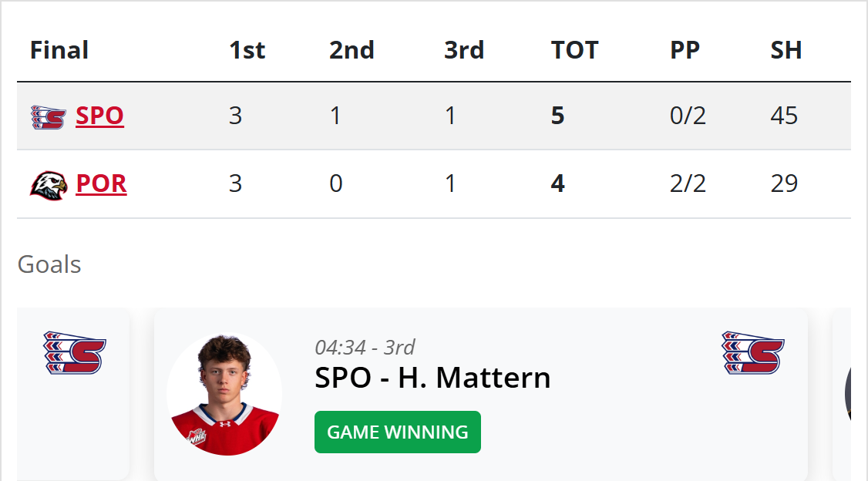Click the "SPO - H. Mattern" goal scorer name
The width and height of the screenshot is (868, 481).
pyautogui.click(x=432, y=378)
